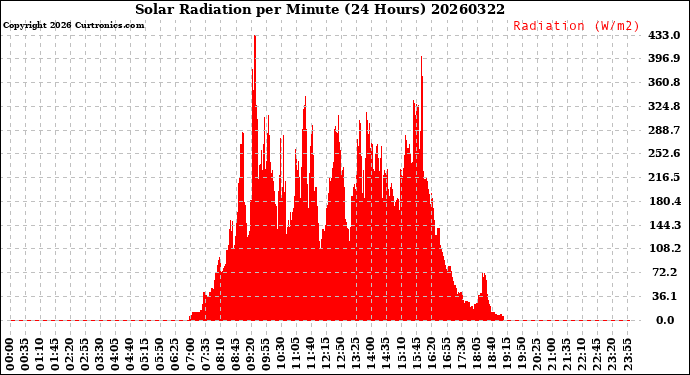Select the 252.6 y-axis value

664,154
